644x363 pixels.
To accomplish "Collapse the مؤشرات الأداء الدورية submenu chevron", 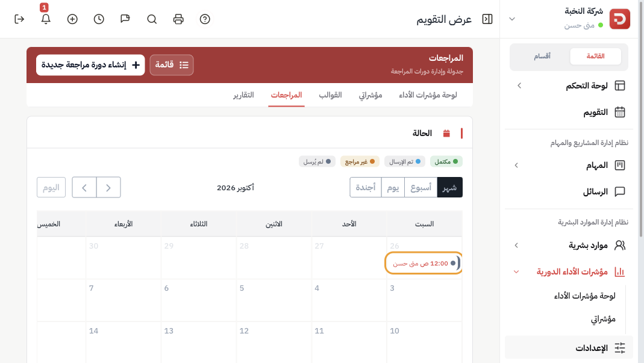I will [x=516, y=271].
